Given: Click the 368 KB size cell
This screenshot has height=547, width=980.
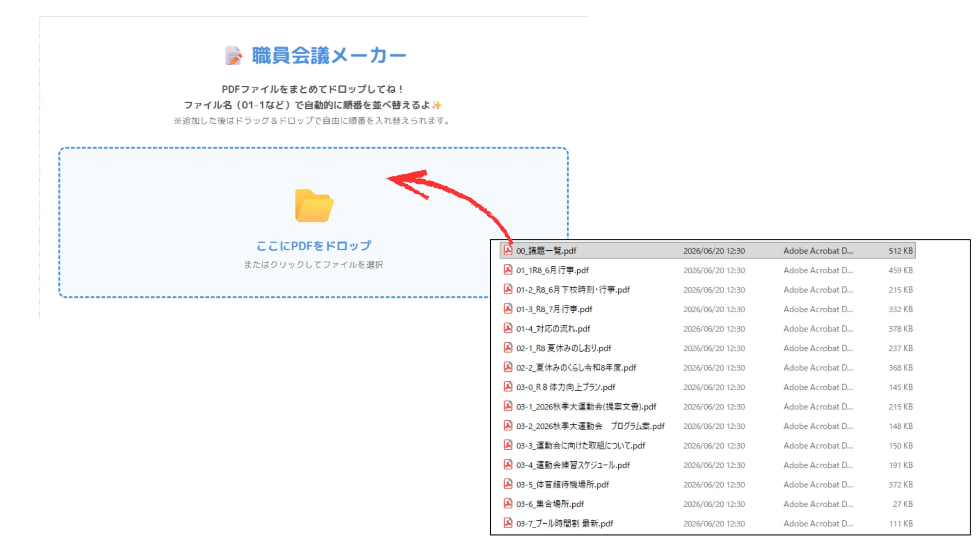Looking at the screenshot, I should (900, 368).
